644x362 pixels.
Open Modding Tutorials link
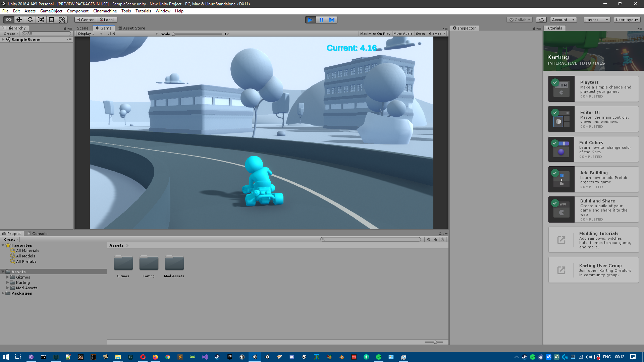click(593, 240)
